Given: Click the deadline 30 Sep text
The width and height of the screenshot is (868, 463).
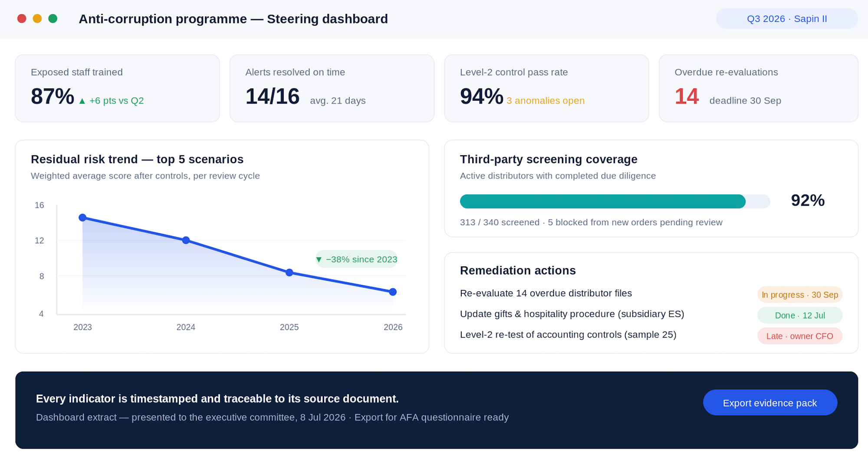Looking at the screenshot, I should click(x=745, y=101).
